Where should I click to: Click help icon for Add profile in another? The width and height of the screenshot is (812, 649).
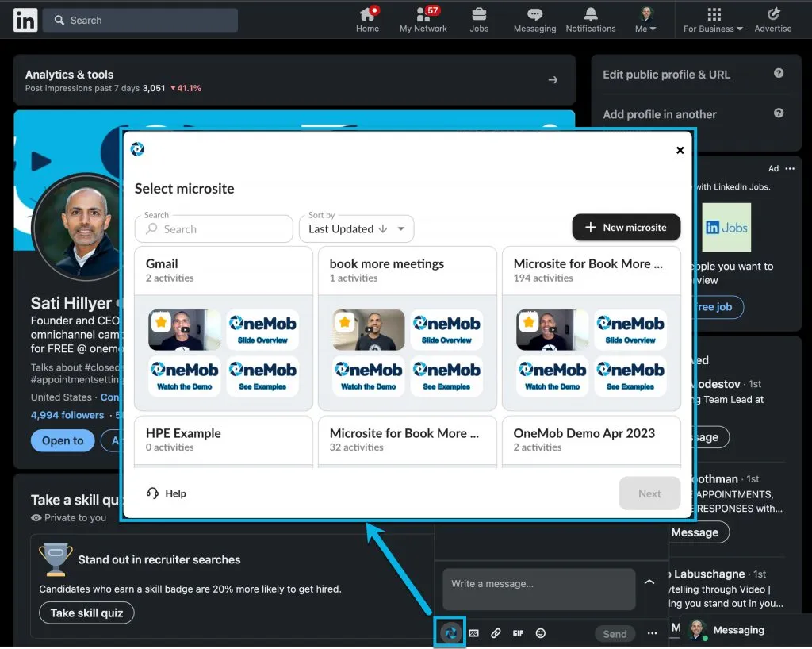(779, 113)
